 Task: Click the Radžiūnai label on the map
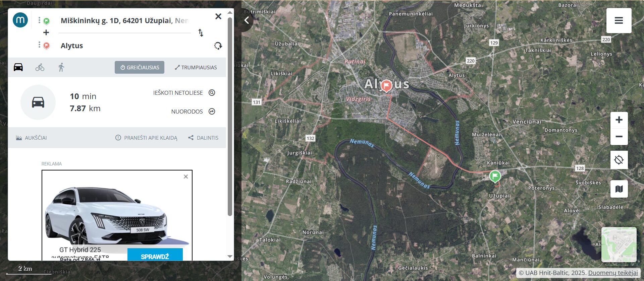[x=299, y=181]
